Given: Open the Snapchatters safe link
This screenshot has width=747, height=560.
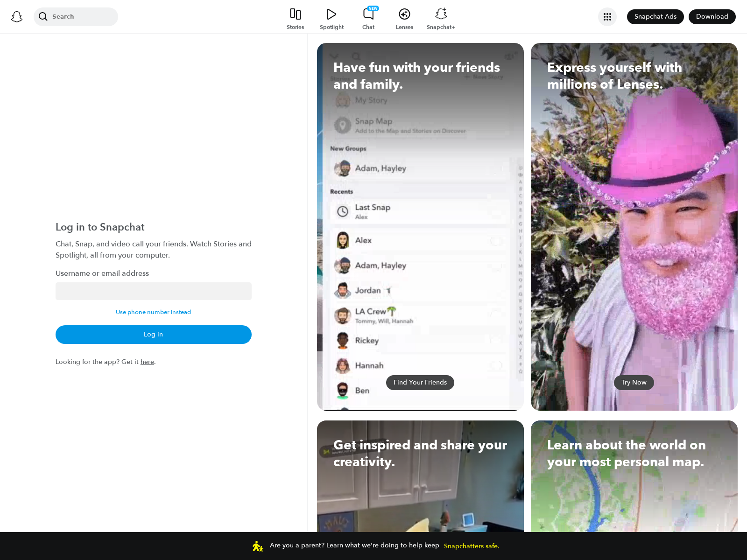Looking at the screenshot, I should 471,546.
